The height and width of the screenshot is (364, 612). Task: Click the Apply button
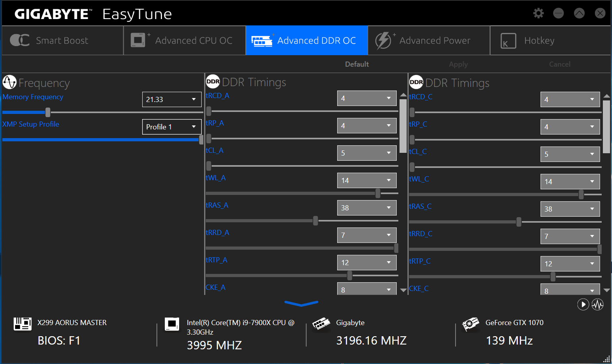pos(458,64)
